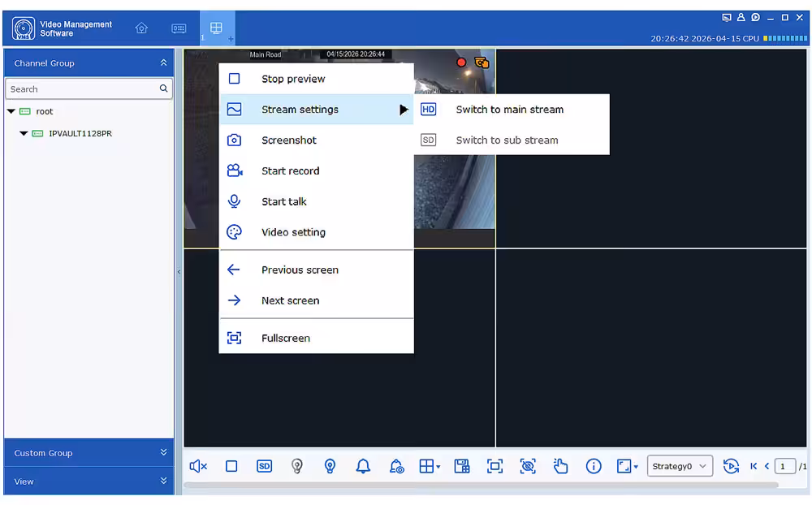The image size is (812, 505).
Task: Toggle the SD sub-stream button in the toolbar
Action: click(264, 466)
